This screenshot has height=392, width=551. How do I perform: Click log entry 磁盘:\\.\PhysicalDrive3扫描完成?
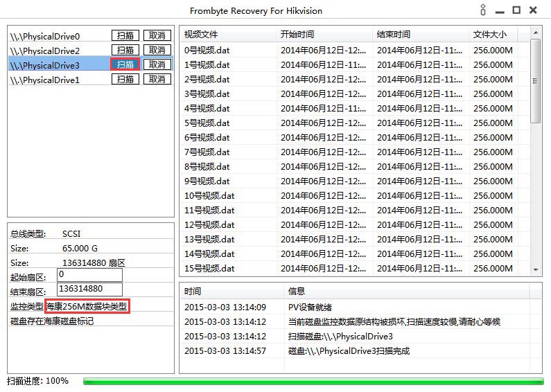point(349,351)
